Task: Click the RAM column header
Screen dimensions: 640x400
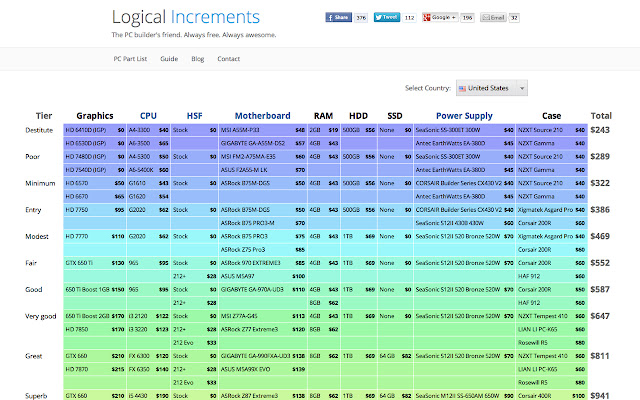Action: [323, 116]
